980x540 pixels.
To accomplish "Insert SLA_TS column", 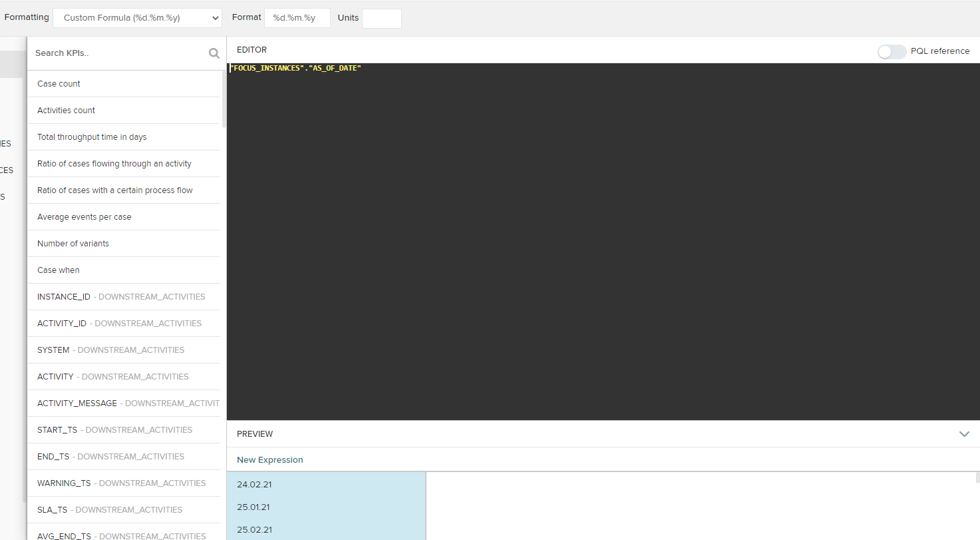I will coord(123,510).
